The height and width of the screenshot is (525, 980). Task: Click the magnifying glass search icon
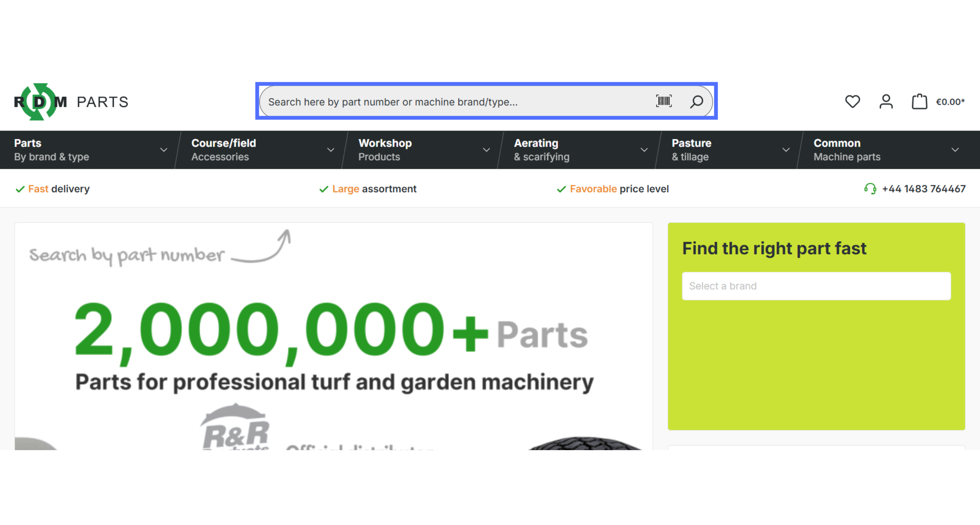(696, 102)
